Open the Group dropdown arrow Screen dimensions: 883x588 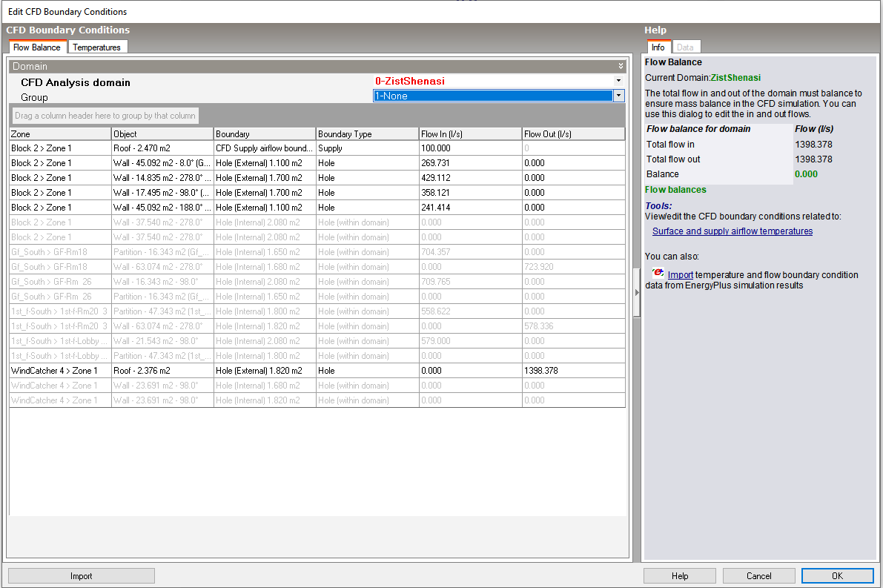619,96
